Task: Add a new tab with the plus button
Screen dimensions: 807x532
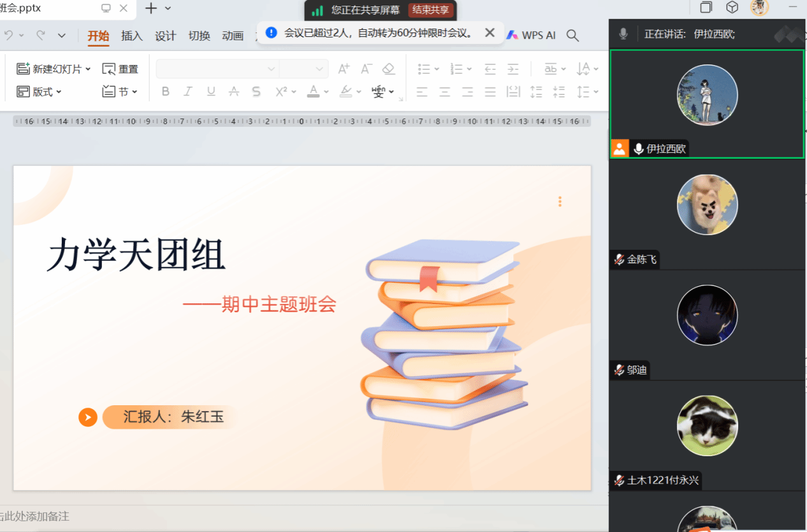Action: tap(151, 8)
